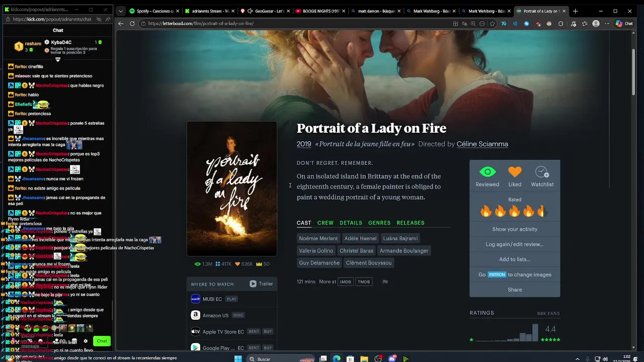Screen dimensions: 644x362
Task: Click the green Chat send button
Action: pyautogui.click(x=102, y=341)
